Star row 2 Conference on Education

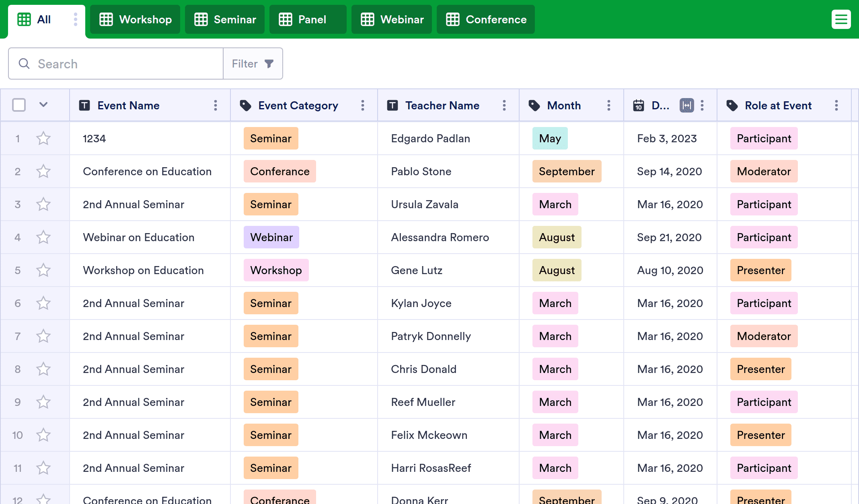click(43, 171)
